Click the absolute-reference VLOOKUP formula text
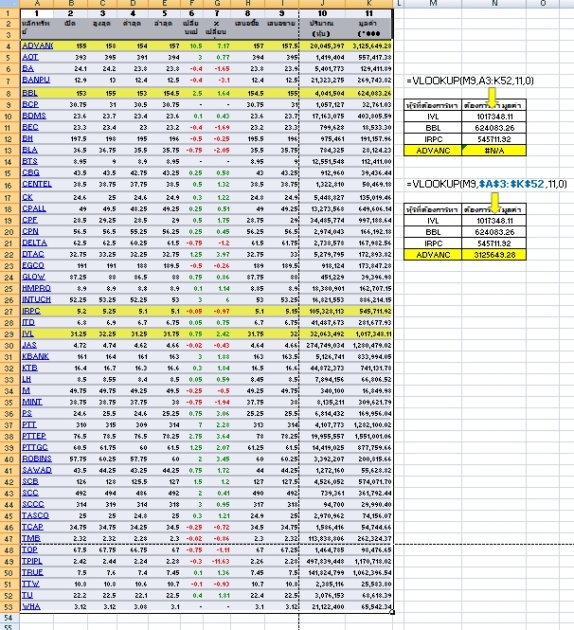Image resolution: width=574 pixels, height=630 pixels. pyautogui.click(x=487, y=184)
